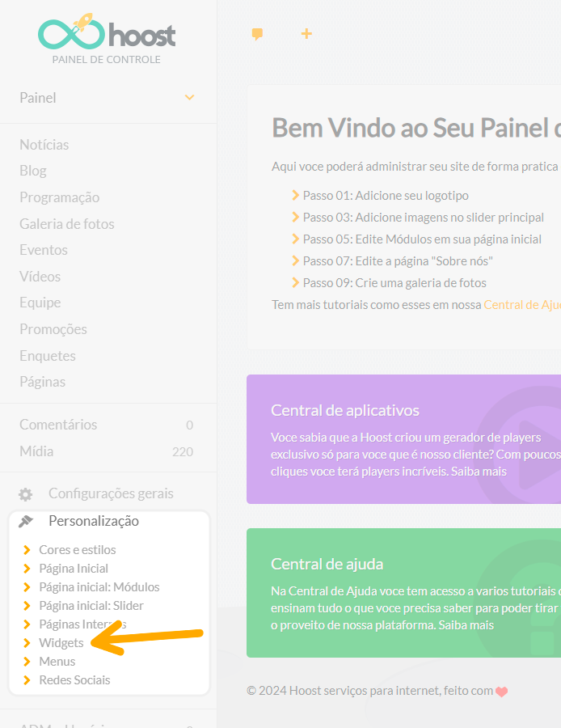This screenshot has height=728, width=561.
Task: Expand Configurações gerais section
Action: tap(111, 493)
